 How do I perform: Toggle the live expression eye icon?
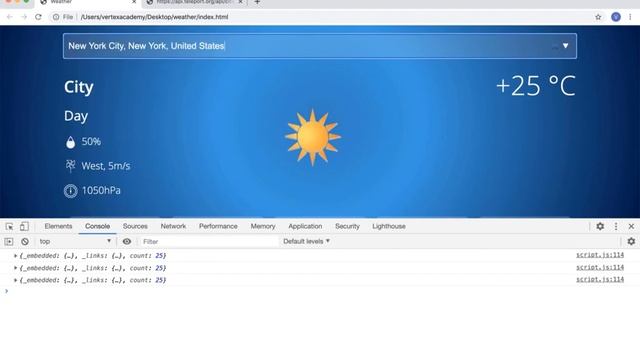[x=127, y=242]
